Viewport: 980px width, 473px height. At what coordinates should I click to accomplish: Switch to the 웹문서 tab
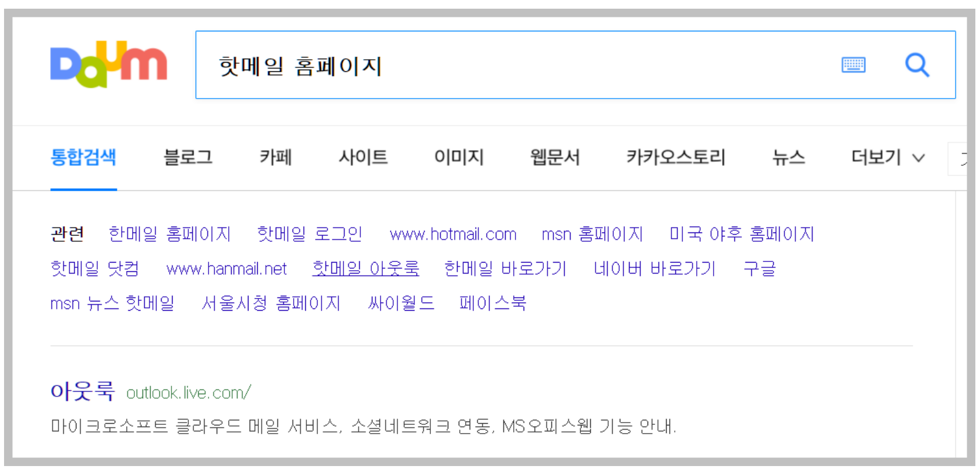point(555,157)
